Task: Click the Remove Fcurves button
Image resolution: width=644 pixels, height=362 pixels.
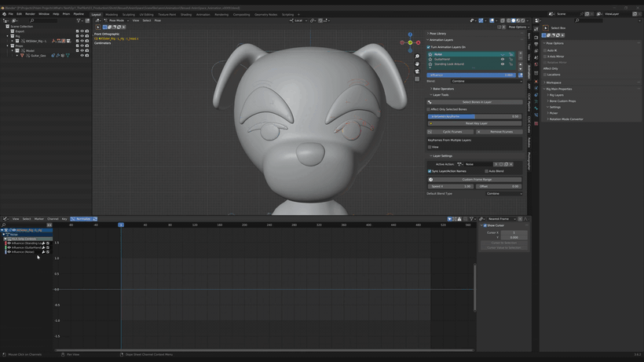Action: tap(499, 132)
